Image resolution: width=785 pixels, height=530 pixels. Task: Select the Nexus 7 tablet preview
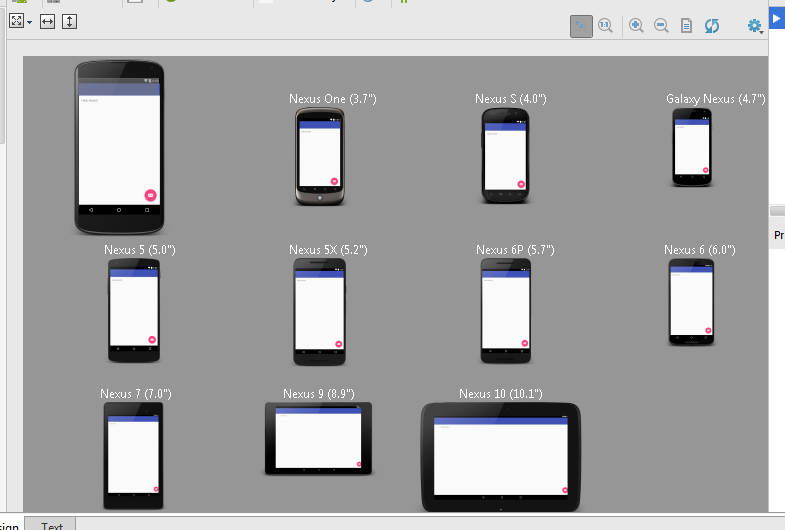[133, 456]
